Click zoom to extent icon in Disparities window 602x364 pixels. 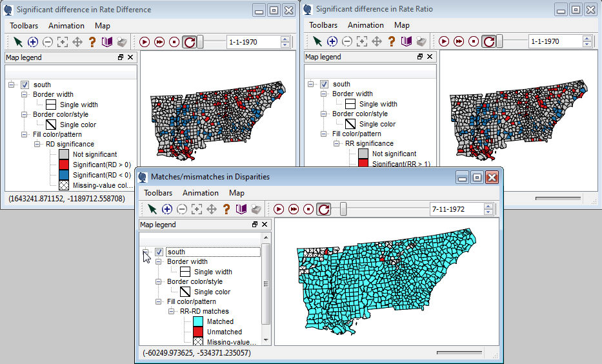point(197,209)
